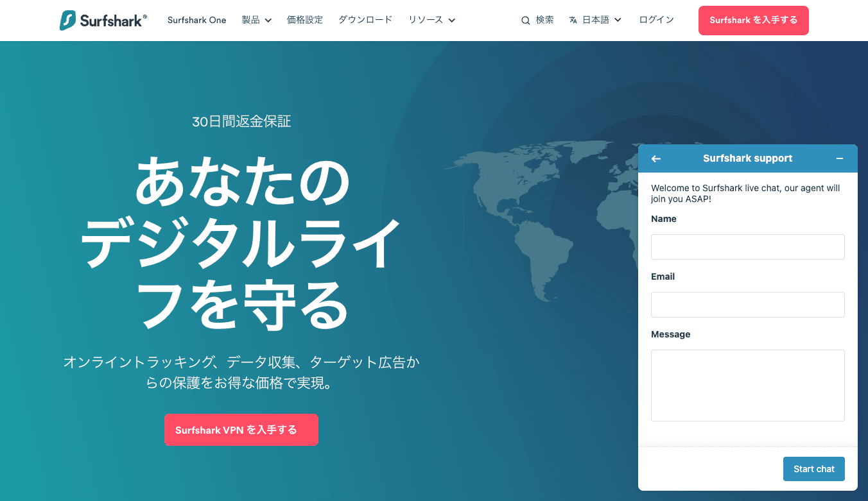868x501 pixels.
Task: Minimize the Surfshark support chat
Action: pyautogui.click(x=840, y=158)
